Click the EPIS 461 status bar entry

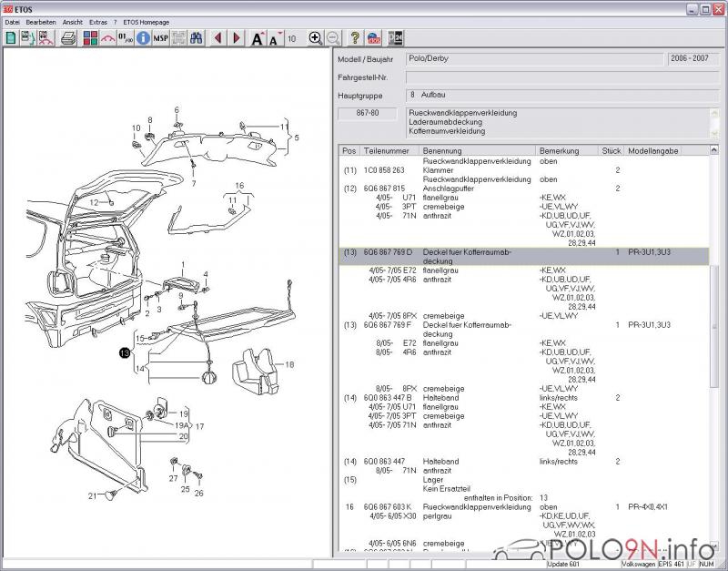coord(671,564)
